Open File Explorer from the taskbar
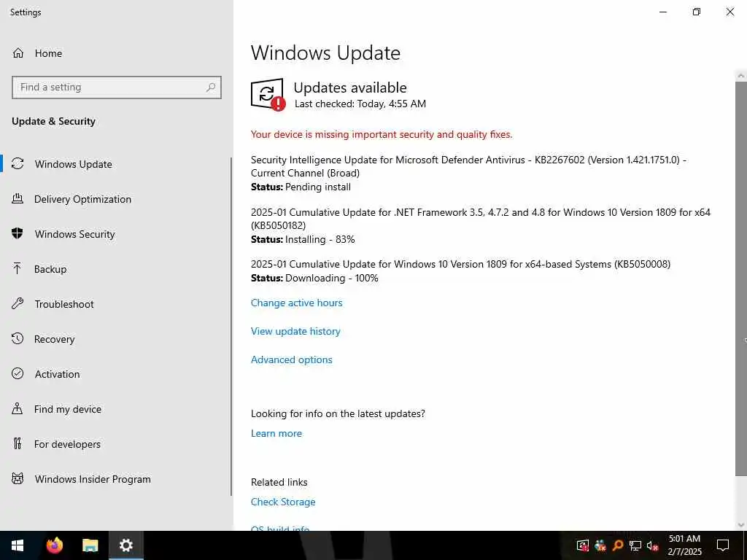This screenshot has height=560, width=747. 90,545
